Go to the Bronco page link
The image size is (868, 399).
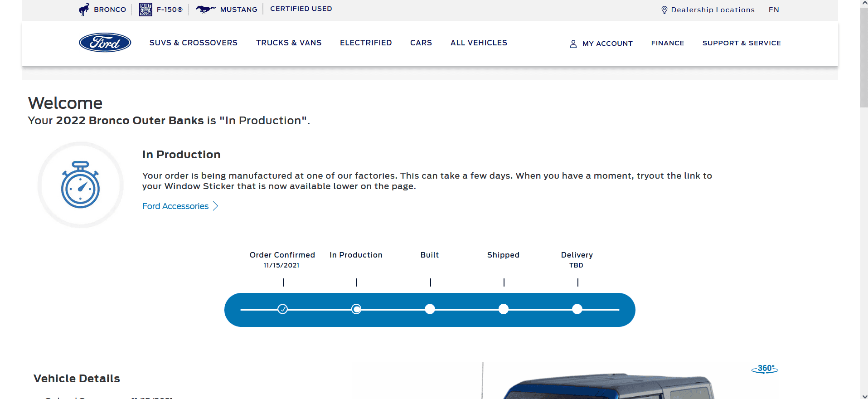pyautogui.click(x=110, y=10)
